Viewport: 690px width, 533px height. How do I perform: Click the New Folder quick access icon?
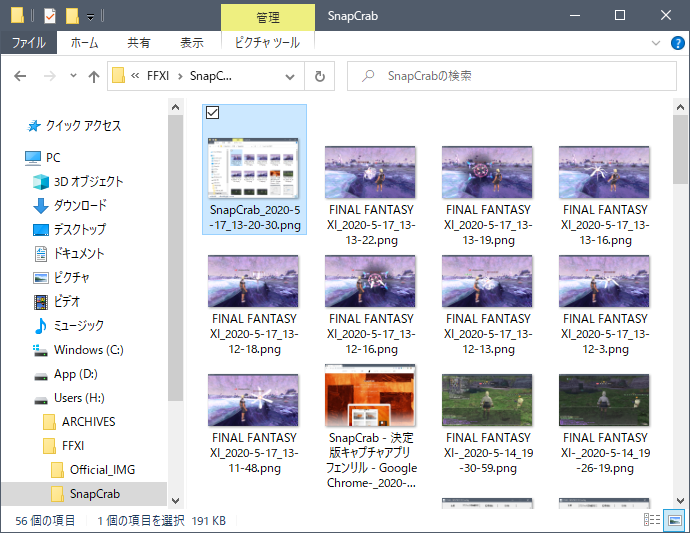(72, 16)
